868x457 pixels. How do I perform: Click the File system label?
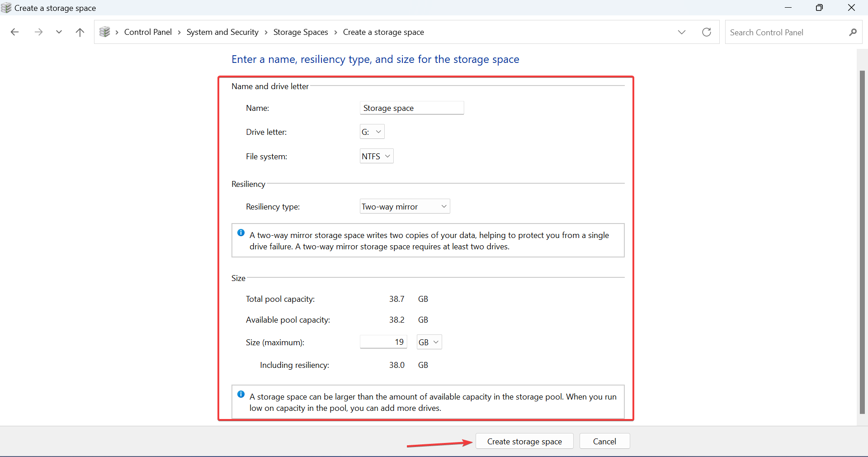pos(266,156)
